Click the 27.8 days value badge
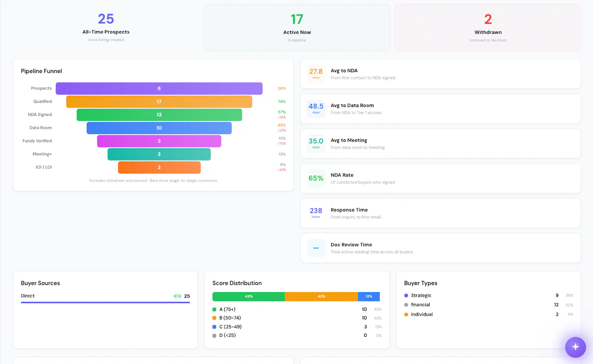Viewport: 593px width, 364px height. [316, 74]
